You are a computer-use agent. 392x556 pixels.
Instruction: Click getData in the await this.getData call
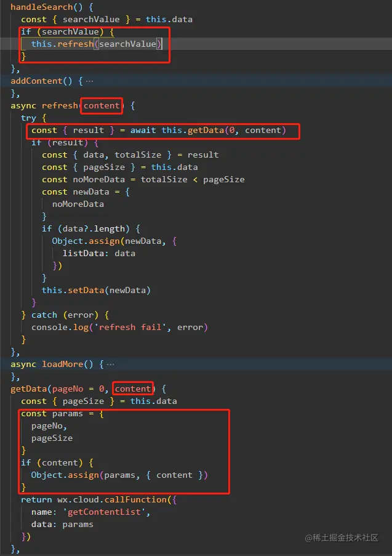(206, 131)
